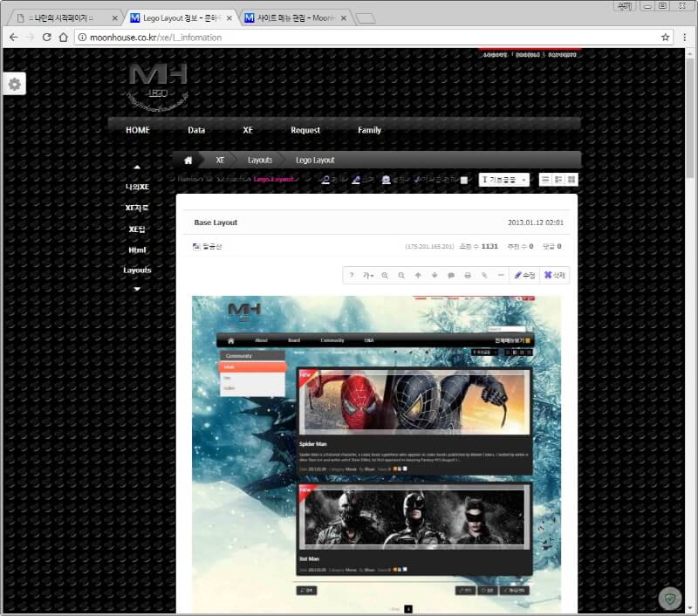Select the list view icon
698x616 pixels.
(545, 180)
